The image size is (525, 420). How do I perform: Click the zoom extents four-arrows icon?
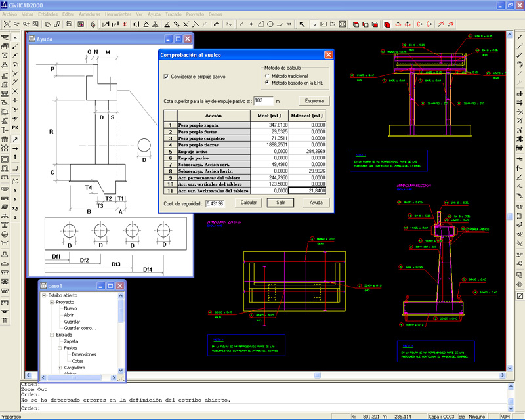point(343,24)
